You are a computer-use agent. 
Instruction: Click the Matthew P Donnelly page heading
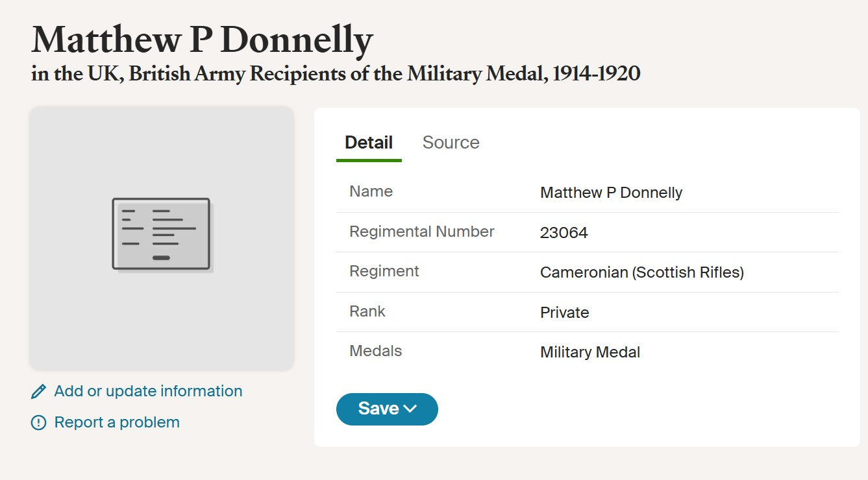(201, 39)
